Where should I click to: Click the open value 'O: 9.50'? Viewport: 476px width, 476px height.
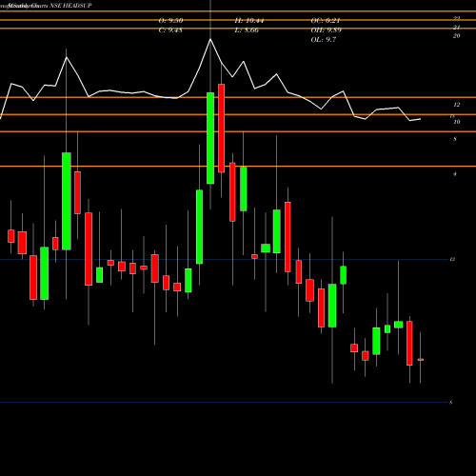point(170,21)
